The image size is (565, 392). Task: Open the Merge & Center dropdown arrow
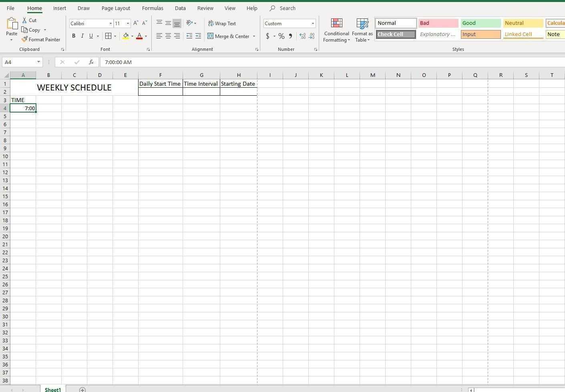tap(254, 36)
